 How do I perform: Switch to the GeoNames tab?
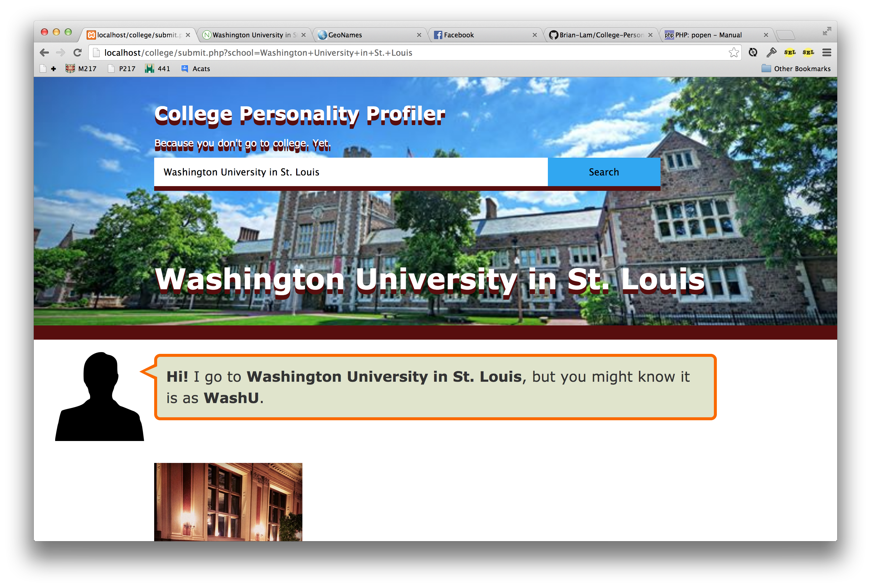369,35
